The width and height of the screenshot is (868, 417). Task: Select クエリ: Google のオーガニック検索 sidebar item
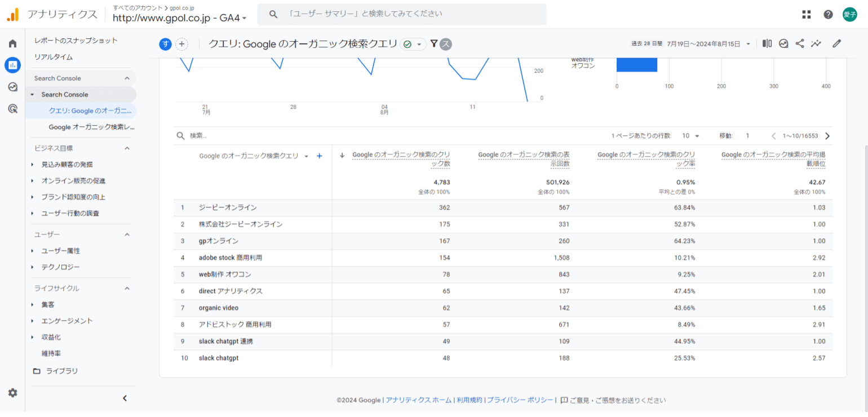(81, 111)
